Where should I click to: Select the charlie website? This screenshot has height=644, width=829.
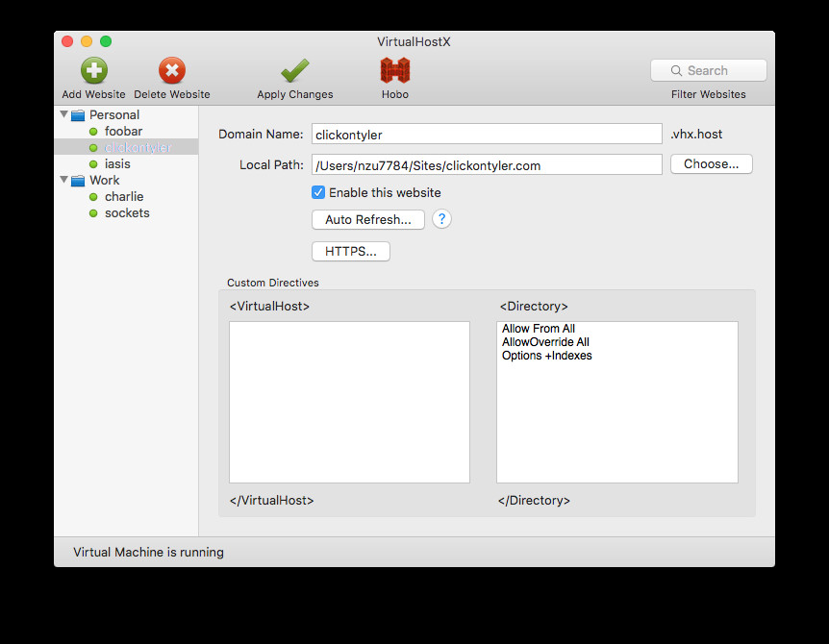point(124,196)
